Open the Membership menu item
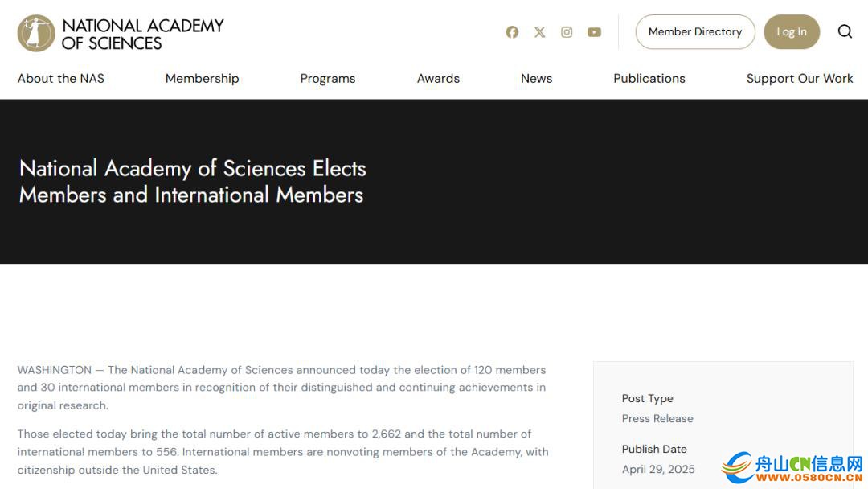 click(x=202, y=79)
